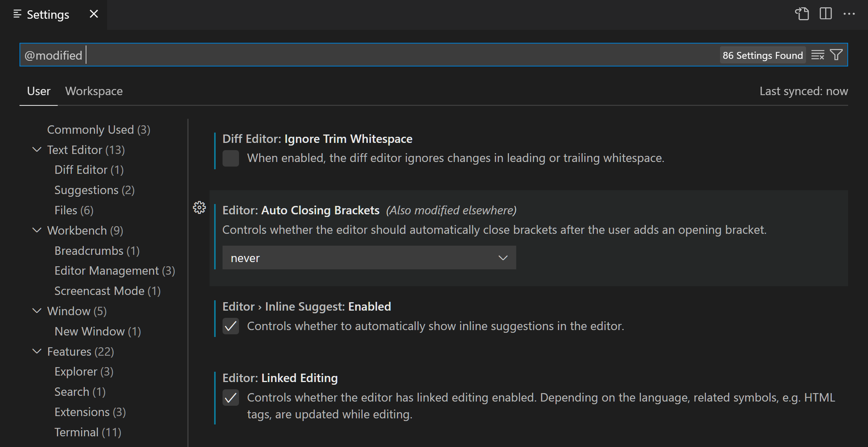Toggle the Editor Linked Editing checkbox
Image resolution: width=868 pixels, height=447 pixels.
coord(231,397)
